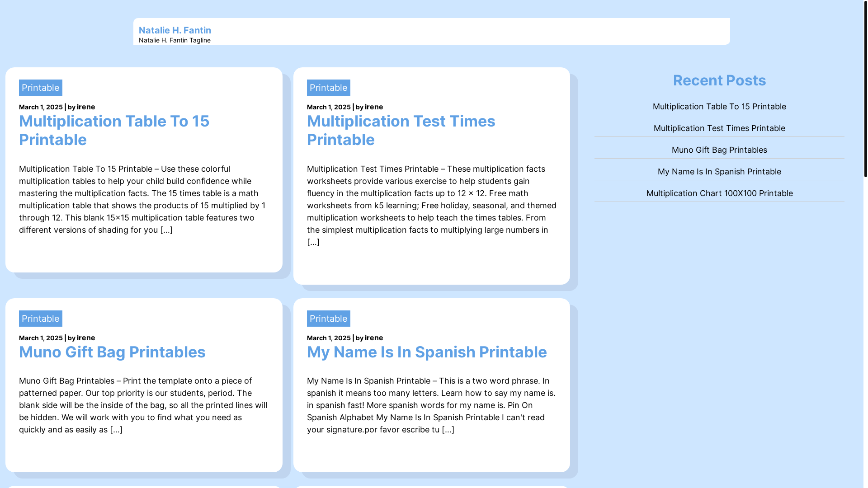Click the excerpt text of Muno Gift Bag post
Viewport: 868px width, 488px height.
[144, 405]
